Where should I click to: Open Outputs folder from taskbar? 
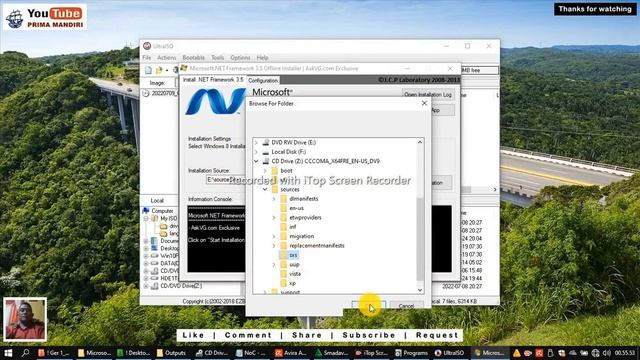pyautogui.click(x=171, y=353)
